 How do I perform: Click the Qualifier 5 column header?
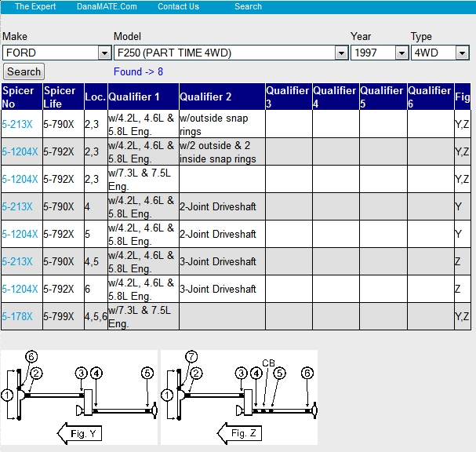pos(383,97)
